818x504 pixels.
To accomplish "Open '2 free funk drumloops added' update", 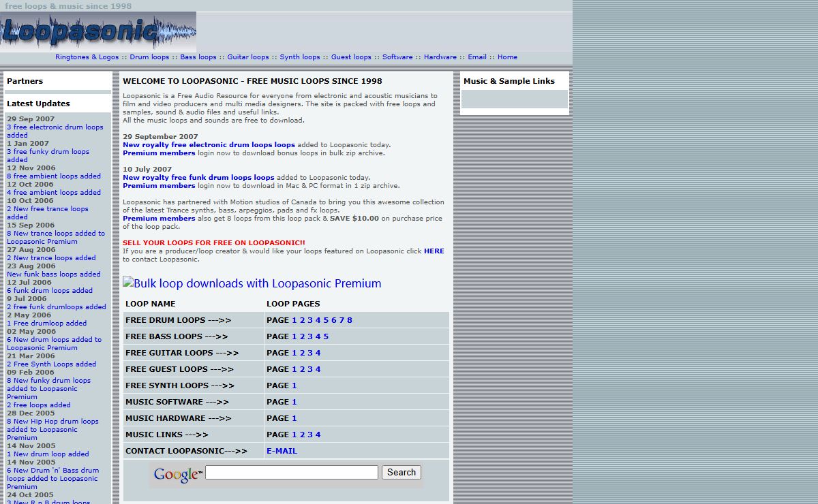I will pyautogui.click(x=57, y=307).
